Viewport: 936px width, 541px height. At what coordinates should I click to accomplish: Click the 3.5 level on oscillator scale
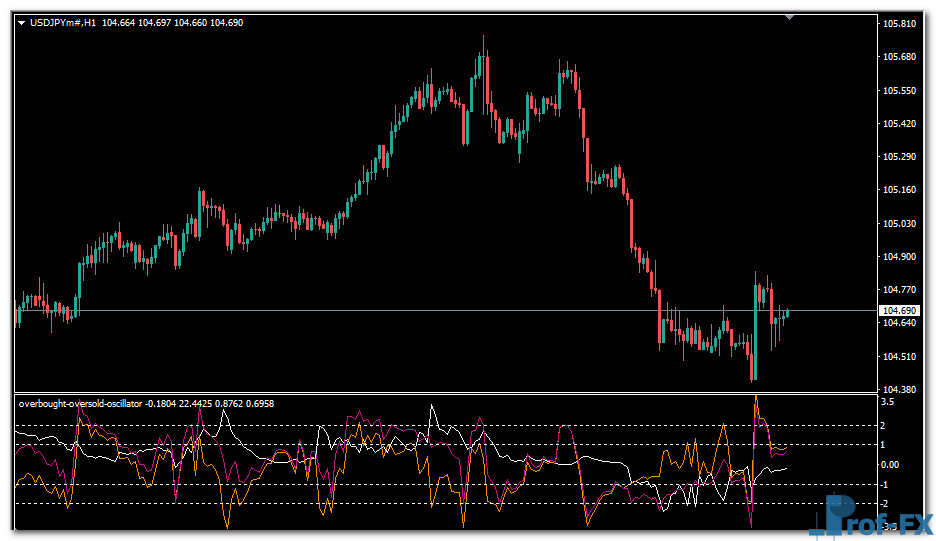coord(887,401)
